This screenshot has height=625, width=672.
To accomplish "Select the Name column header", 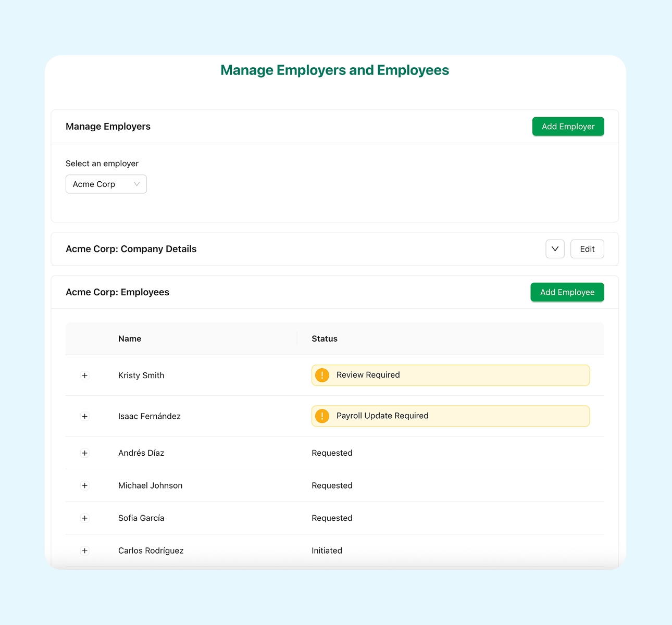I will 130,339.
